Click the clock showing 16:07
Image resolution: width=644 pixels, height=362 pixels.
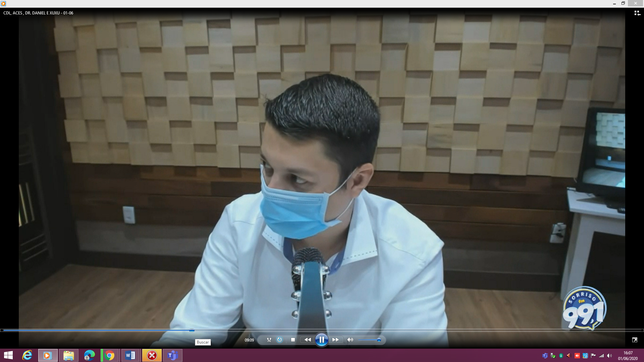click(628, 356)
